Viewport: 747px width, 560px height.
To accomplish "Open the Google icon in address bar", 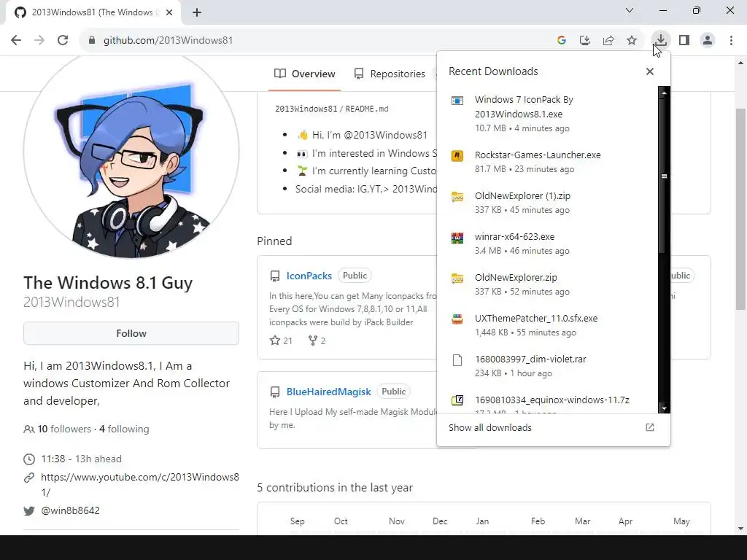I will (561, 40).
